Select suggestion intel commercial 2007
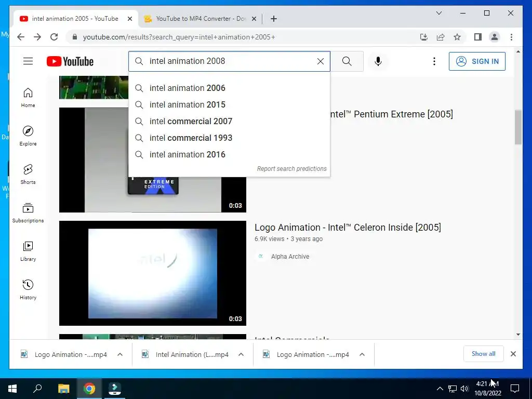The width and height of the screenshot is (532, 399). click(x=229, y=121)
